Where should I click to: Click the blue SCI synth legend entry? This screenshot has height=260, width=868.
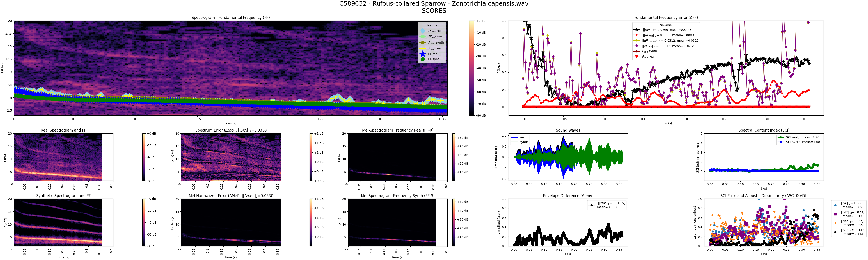tap(781, 142)
